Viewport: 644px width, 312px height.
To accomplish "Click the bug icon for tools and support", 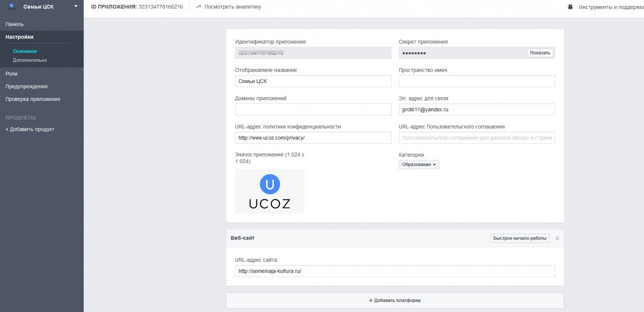I will 570,7.
